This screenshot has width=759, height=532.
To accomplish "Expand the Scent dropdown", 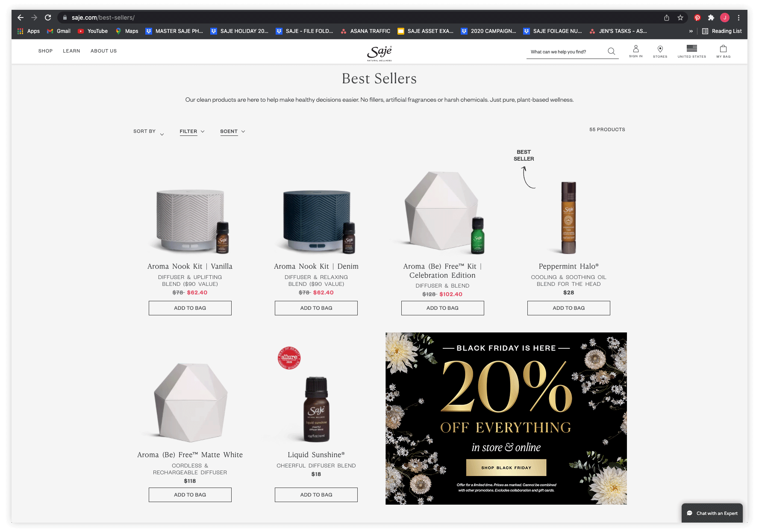I will (232, 132).
